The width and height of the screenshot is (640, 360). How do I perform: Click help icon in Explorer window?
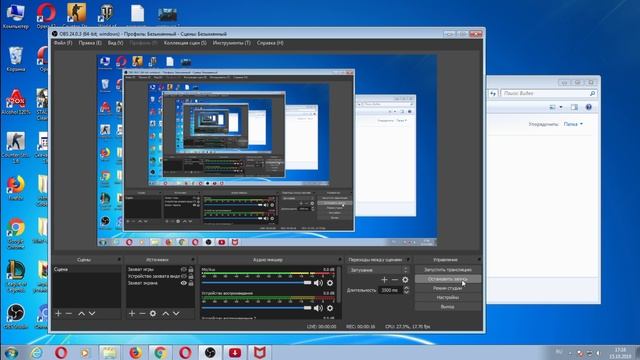[x=589, y=107]
